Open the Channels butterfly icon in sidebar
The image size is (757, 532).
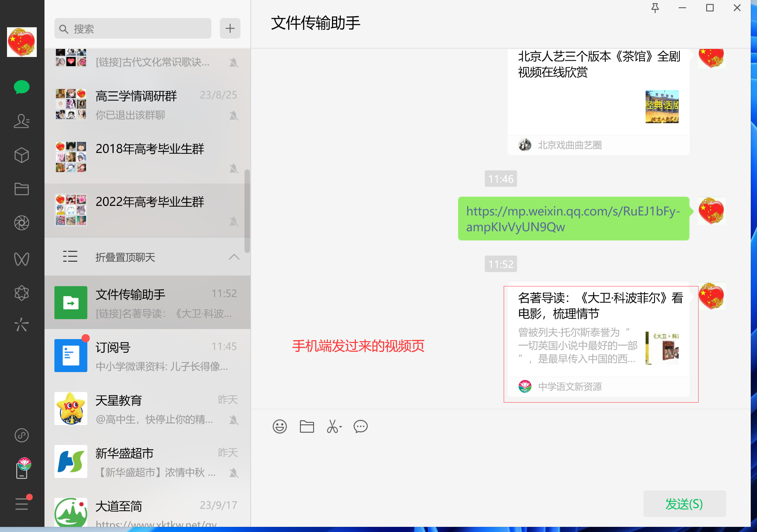click(x=22, y=259)
